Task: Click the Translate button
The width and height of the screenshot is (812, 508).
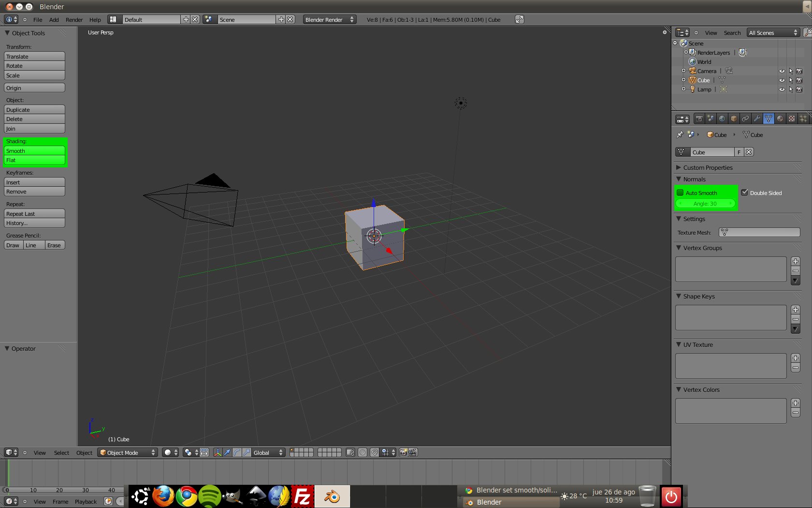Action: point(34,56)
